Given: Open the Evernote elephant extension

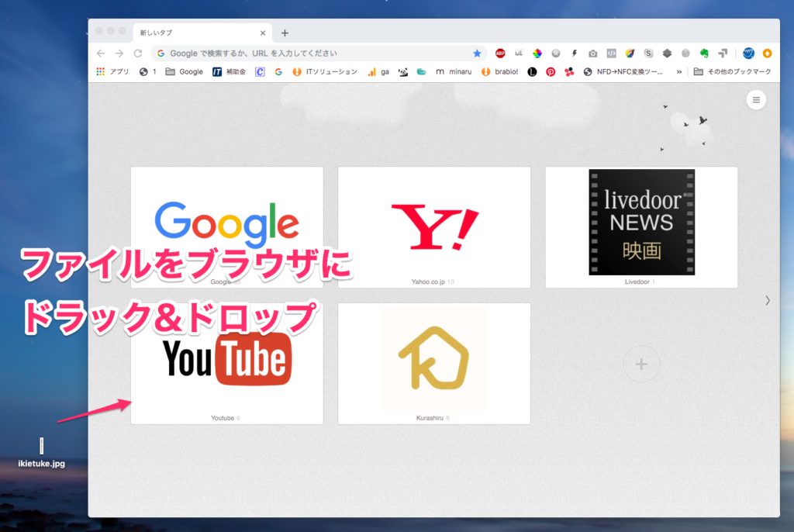Looking at the screenshot, I should pos(704,54).
